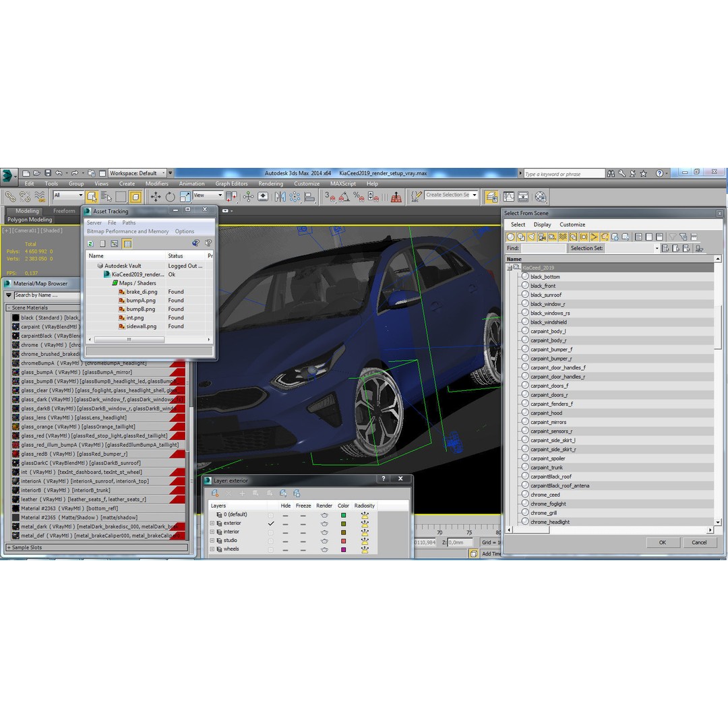The image size is (728, 728).
Task: Choose the Select and Uniform Scale tool
Action: click(x=185, y=197)
